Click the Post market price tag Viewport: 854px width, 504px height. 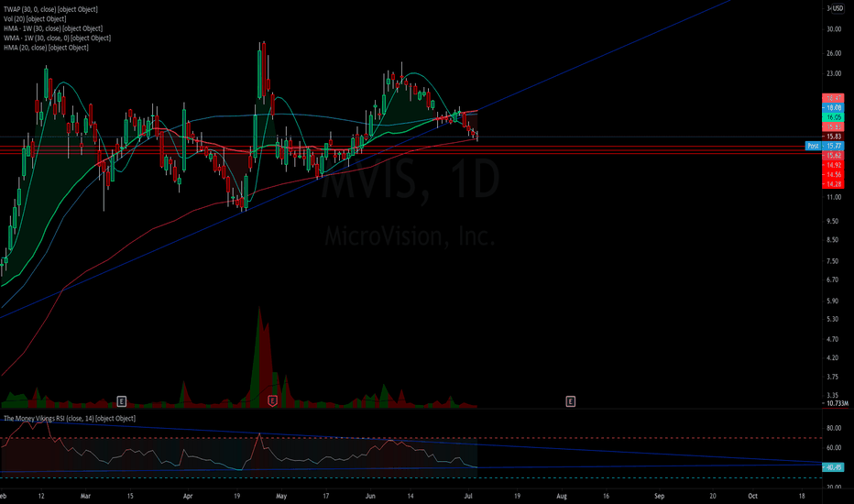coord(813,146)
